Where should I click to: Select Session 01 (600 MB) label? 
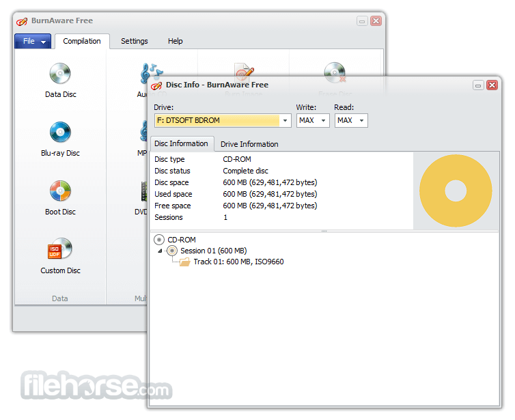tap(214, 251)
